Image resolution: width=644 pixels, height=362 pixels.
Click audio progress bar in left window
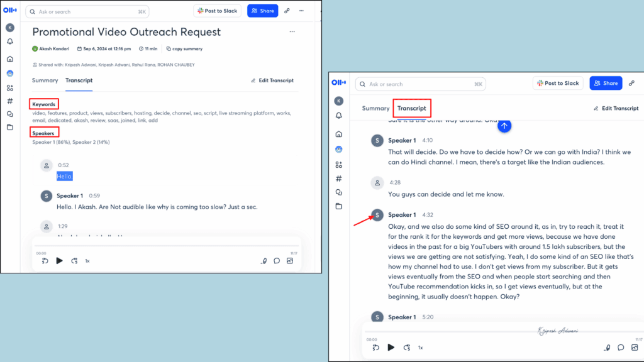166,246
